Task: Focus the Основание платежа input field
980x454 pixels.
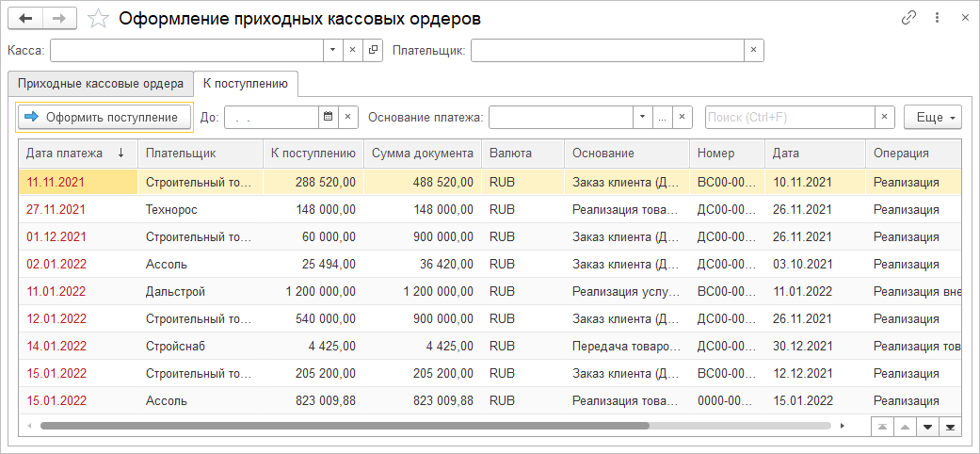Action: click(561, 117)
